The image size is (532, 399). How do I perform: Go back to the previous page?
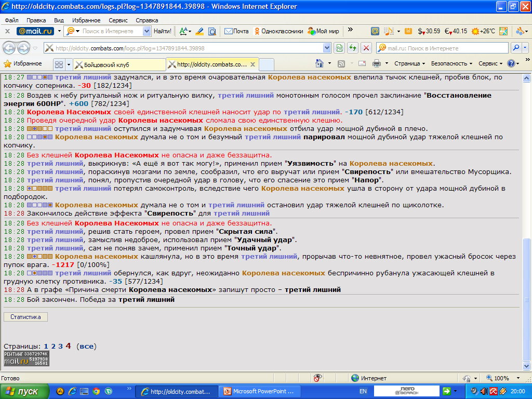coord(9,48)
